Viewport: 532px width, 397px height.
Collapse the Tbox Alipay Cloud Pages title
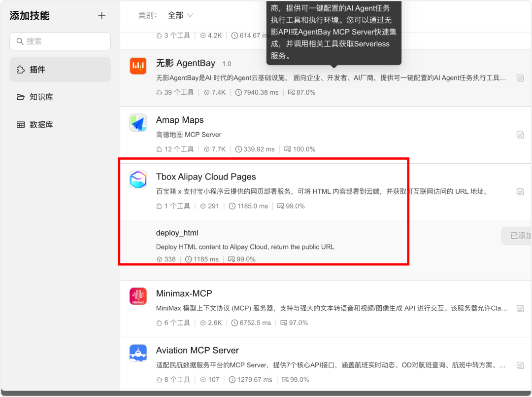tap(206, 177)
